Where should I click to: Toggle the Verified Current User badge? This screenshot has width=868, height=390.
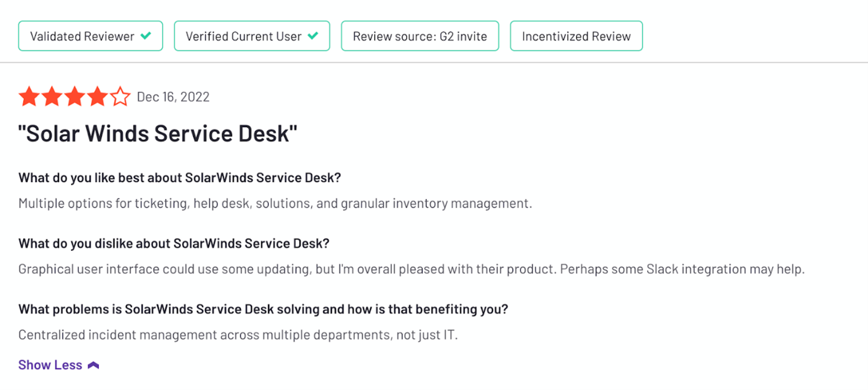pos(252,35)
